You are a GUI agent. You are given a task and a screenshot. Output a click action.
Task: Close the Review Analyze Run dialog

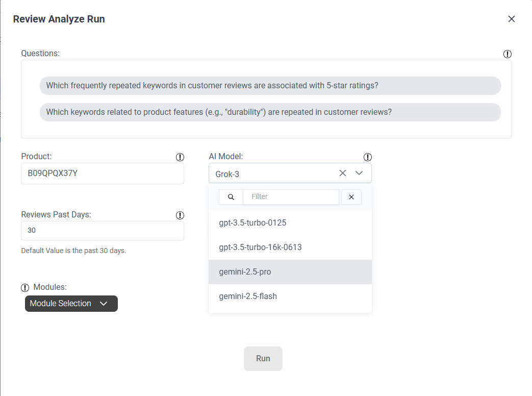click(511, 19)
